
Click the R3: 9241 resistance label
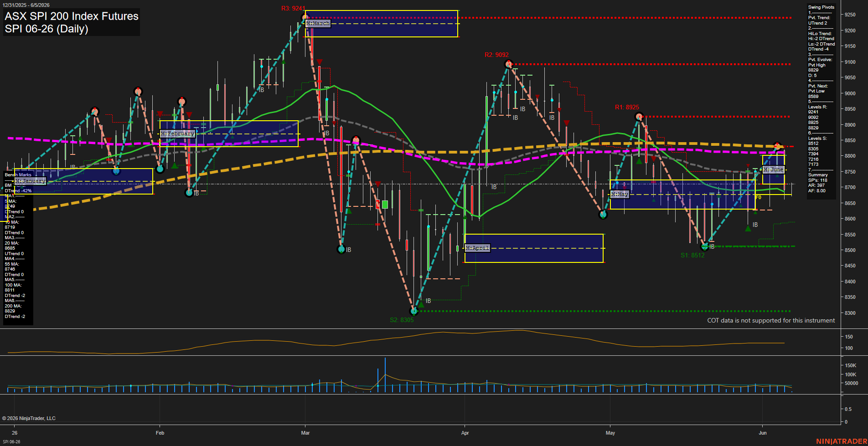click(x=293, y=8)
